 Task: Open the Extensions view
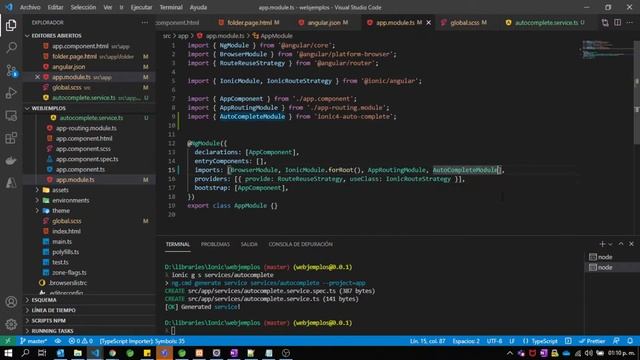pos(11,138)
